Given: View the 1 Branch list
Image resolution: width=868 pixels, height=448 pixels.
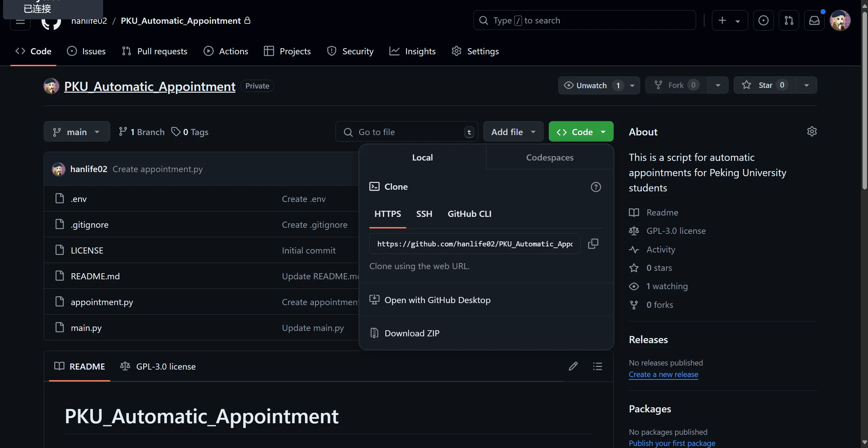Looking at the screenshot, I should click(x=142, y=132).
